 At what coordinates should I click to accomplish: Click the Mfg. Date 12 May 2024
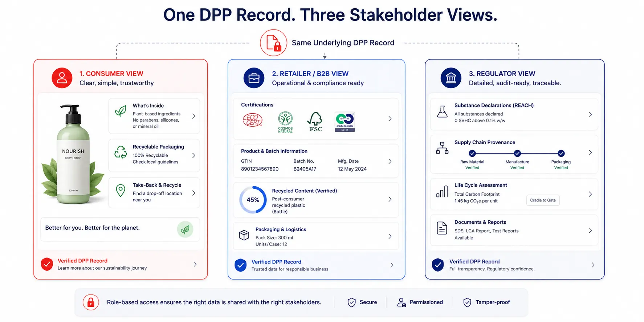[x=352, y=169]
